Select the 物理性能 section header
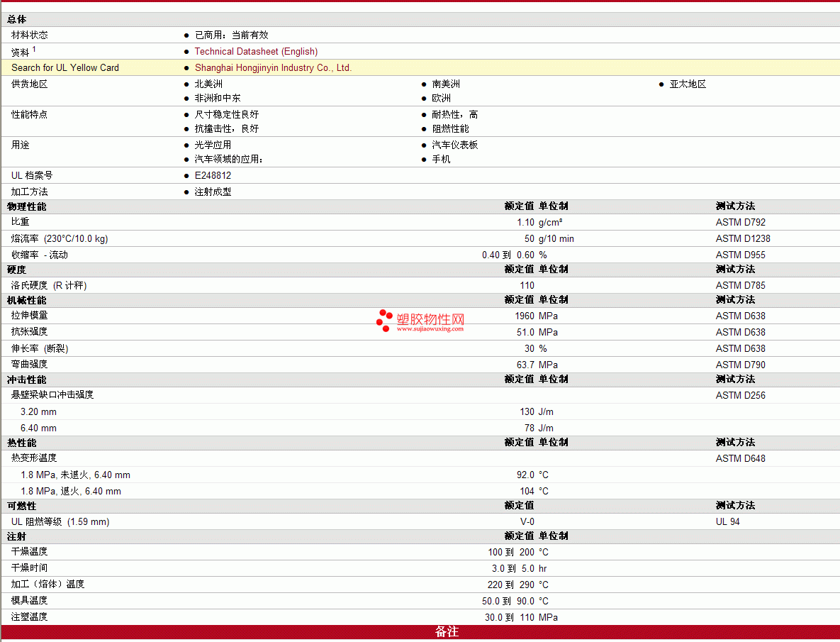This screenshot has width=840, height=642. [x=27, y=207]
